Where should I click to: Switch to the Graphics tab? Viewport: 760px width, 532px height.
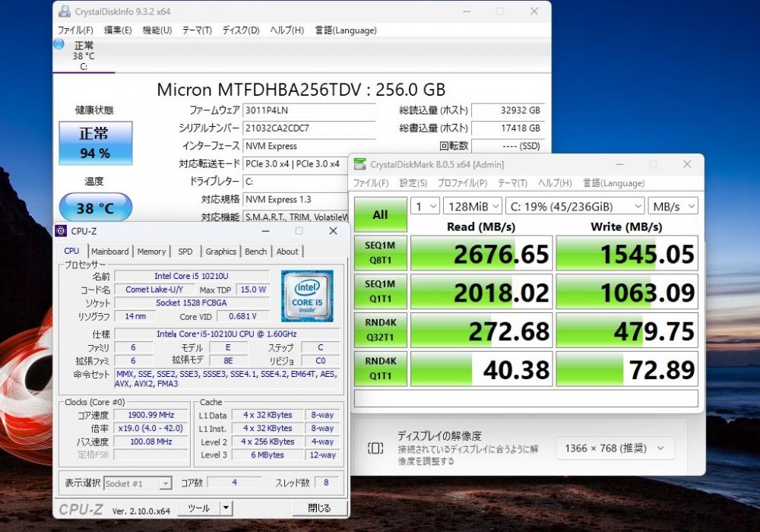pos(220,252)
